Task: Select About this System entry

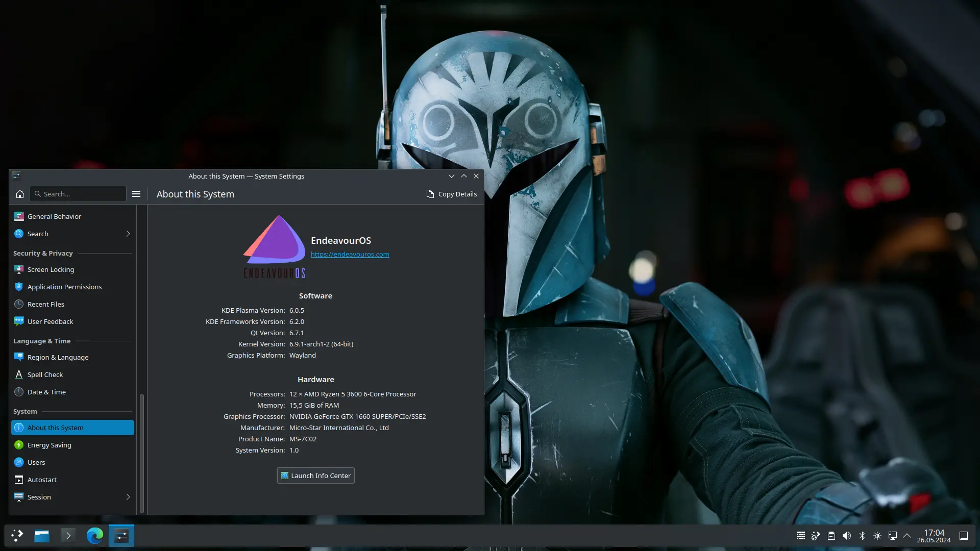Action: (x=72, y=428)
